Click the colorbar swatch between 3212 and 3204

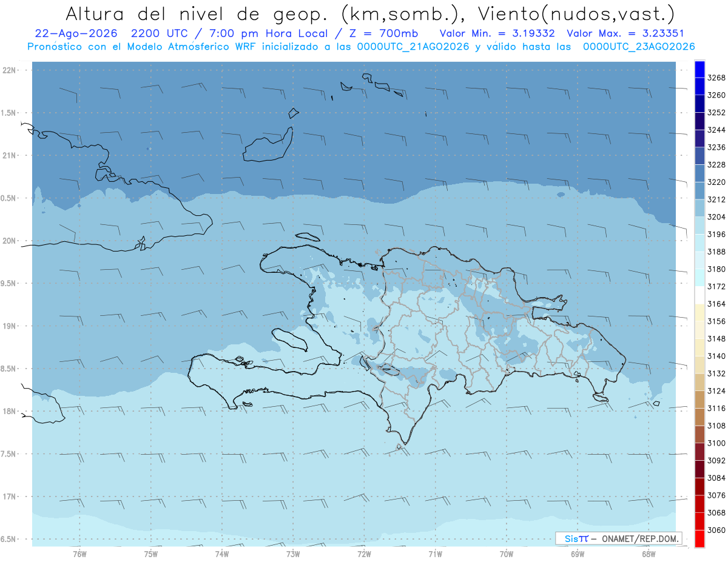[x=699, y=208]
